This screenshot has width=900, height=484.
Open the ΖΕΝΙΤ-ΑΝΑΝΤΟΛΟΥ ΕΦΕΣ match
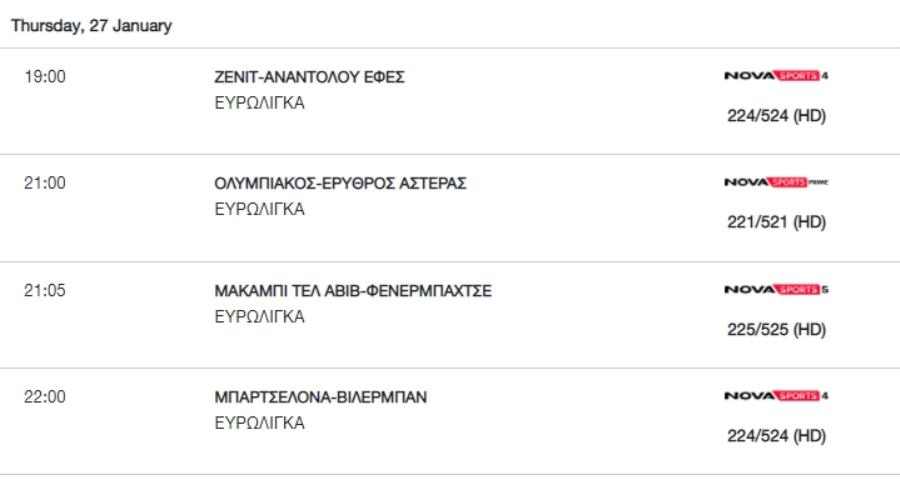click(x=309, y=77)
